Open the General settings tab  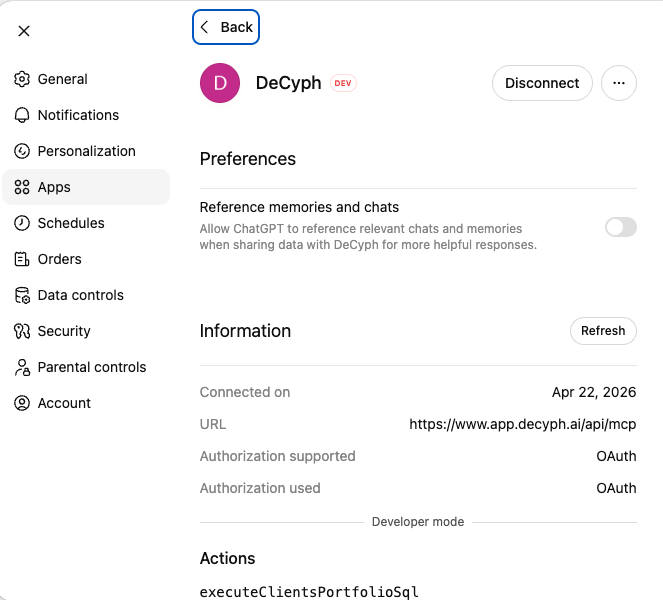tap(86, 79)
